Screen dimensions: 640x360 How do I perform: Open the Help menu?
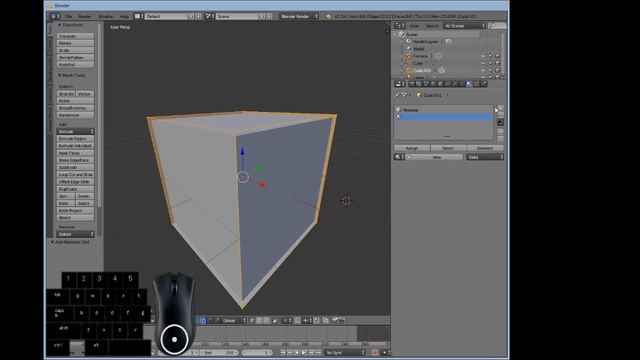pos(124,16)
